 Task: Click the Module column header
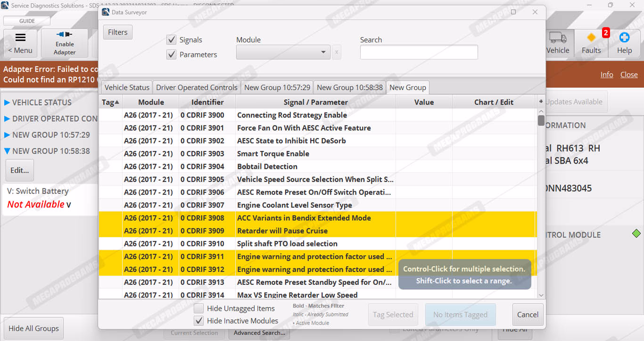click(x=151, y=102)
